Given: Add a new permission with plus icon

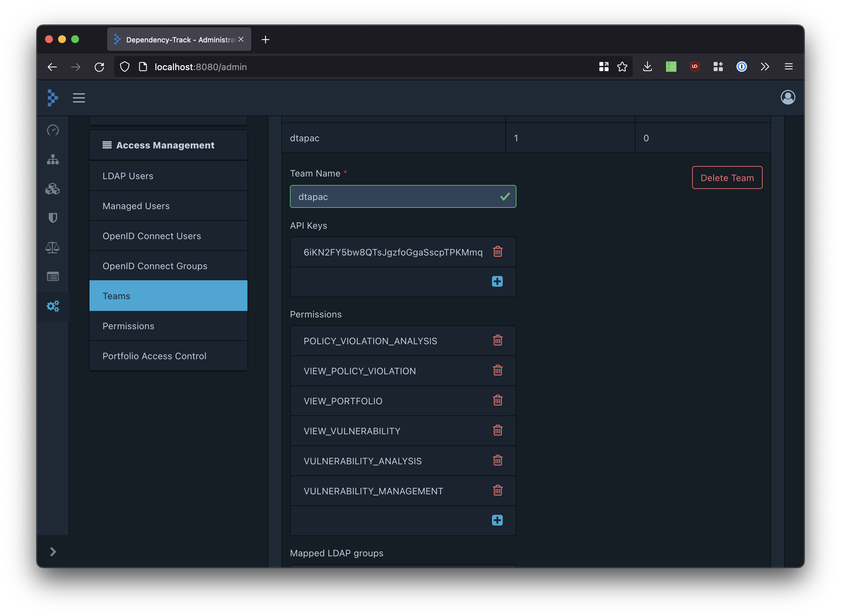Looking at the screenshot, I should point(498,520).
